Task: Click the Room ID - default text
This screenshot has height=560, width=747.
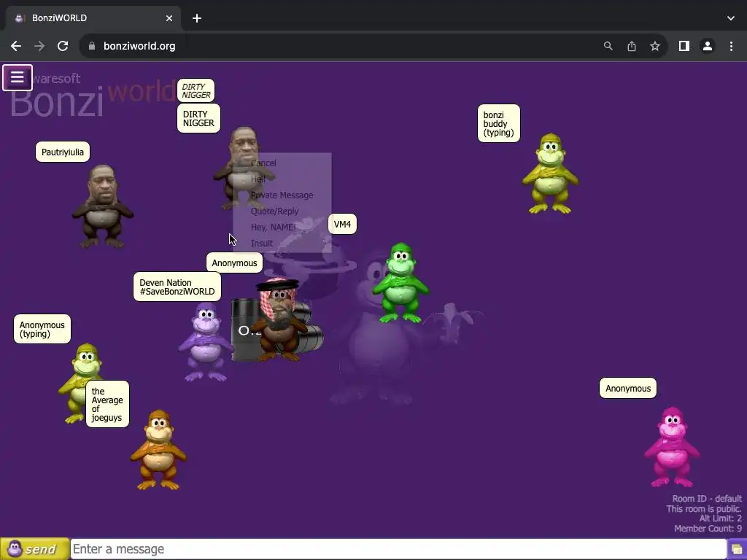Action: (x=706, y=499)
